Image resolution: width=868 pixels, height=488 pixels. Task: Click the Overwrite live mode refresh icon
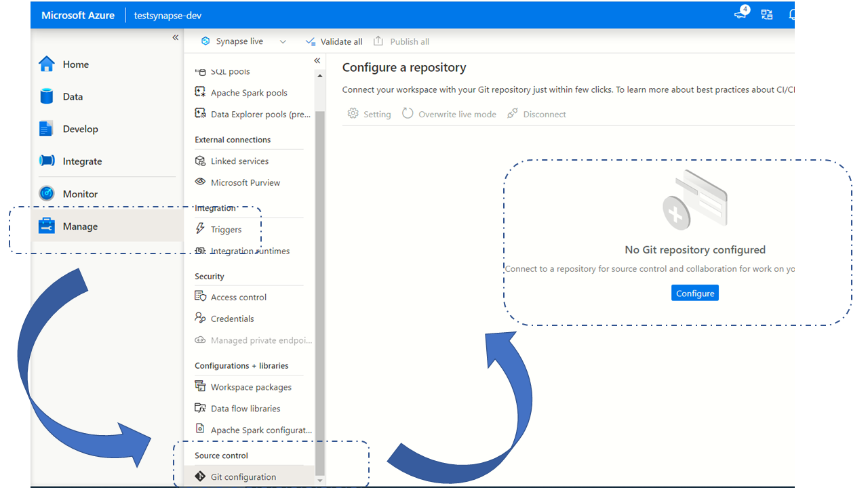click(x=408, y=114)
